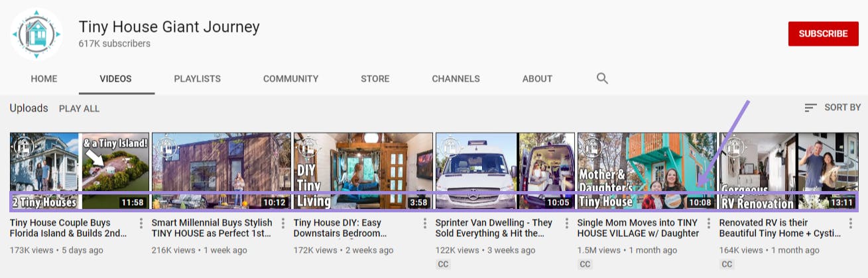Open the ABOUT tab
Screen dimensions: 868x278
pos(537,78)
